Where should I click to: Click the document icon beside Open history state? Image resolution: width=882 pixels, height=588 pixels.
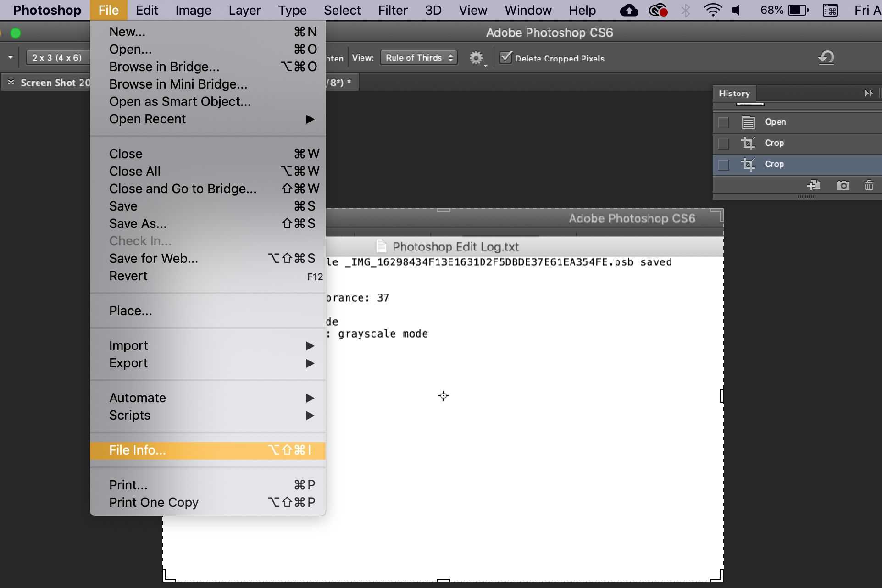pyautogui.click(x=748, y=122)
